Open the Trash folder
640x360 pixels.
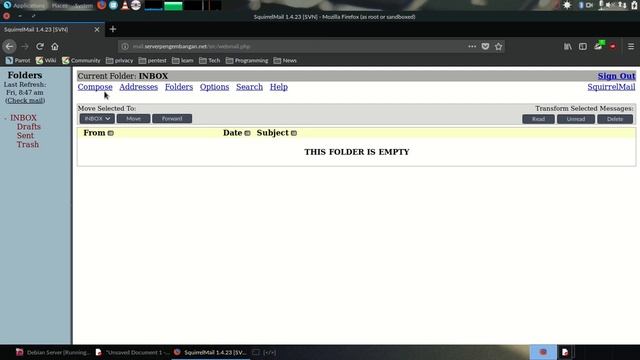(x=28, y=144)
